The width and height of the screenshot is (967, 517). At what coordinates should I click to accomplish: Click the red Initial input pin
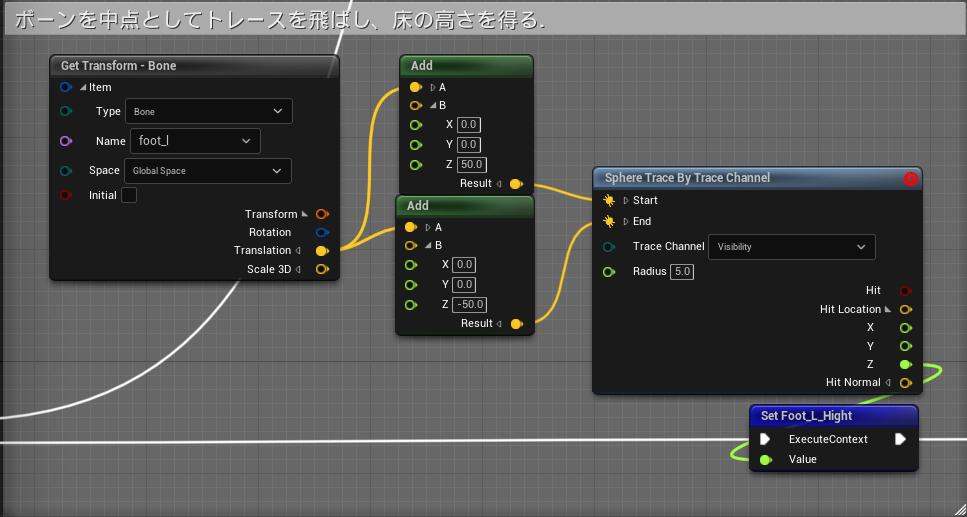65,195
